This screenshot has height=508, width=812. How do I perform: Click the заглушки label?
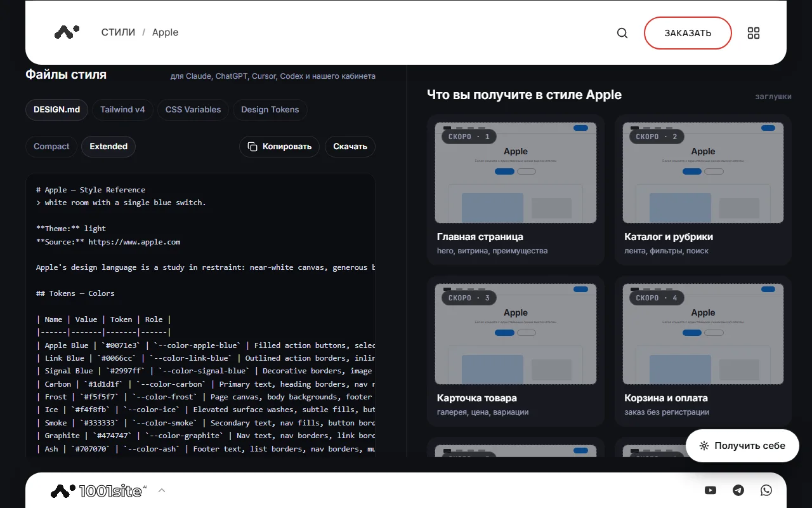[773, 97]
